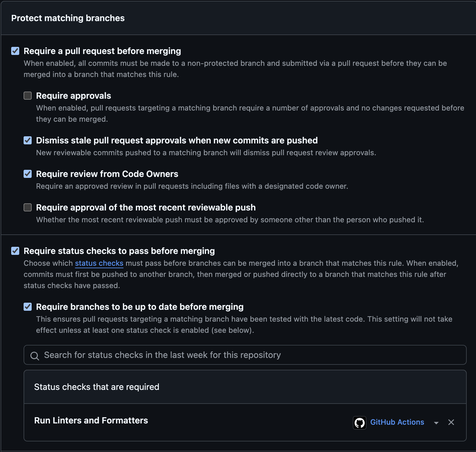Click the Protect matching branches heading
This screenshot has height=452, width=476.
68,18
